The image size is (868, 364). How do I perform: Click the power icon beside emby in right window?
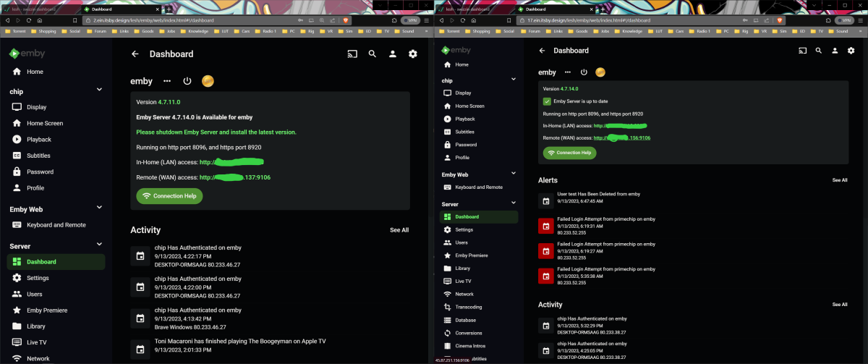[x=584, y=72]
